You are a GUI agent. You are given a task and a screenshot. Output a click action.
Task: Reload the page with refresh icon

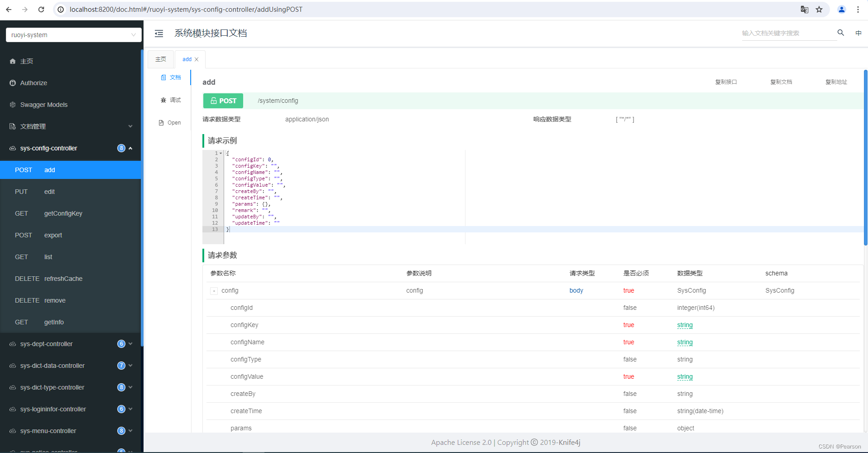41,10
